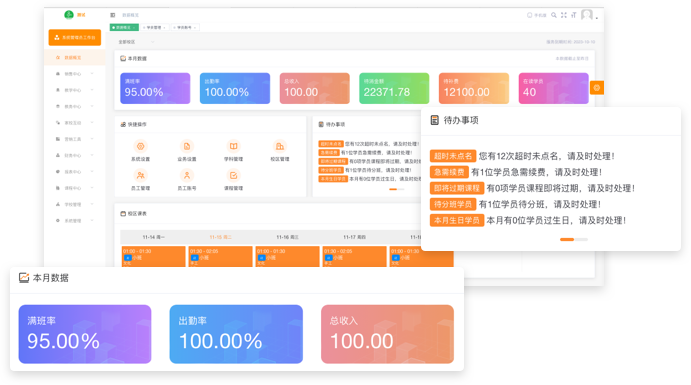This screenshot has height=385, width=691.
Task: Click the 教学中心 sidebar icon
Action: point(58,90)
